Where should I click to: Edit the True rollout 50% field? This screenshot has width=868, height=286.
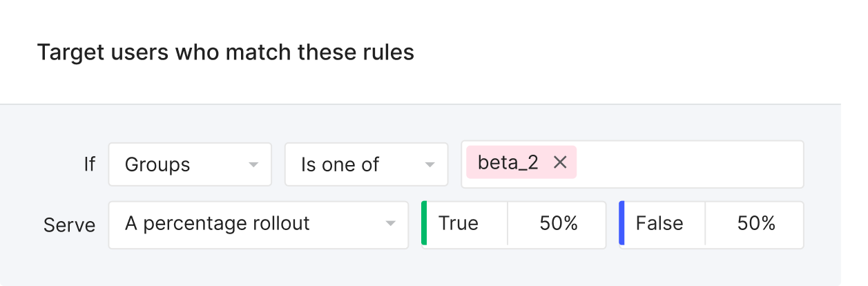(x=557, y=224)
